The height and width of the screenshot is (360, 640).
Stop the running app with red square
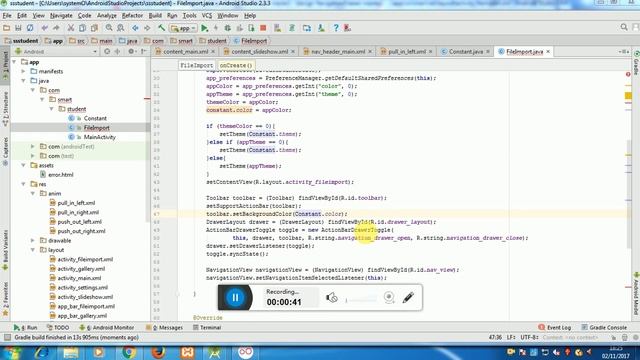[x=263, y=28]
